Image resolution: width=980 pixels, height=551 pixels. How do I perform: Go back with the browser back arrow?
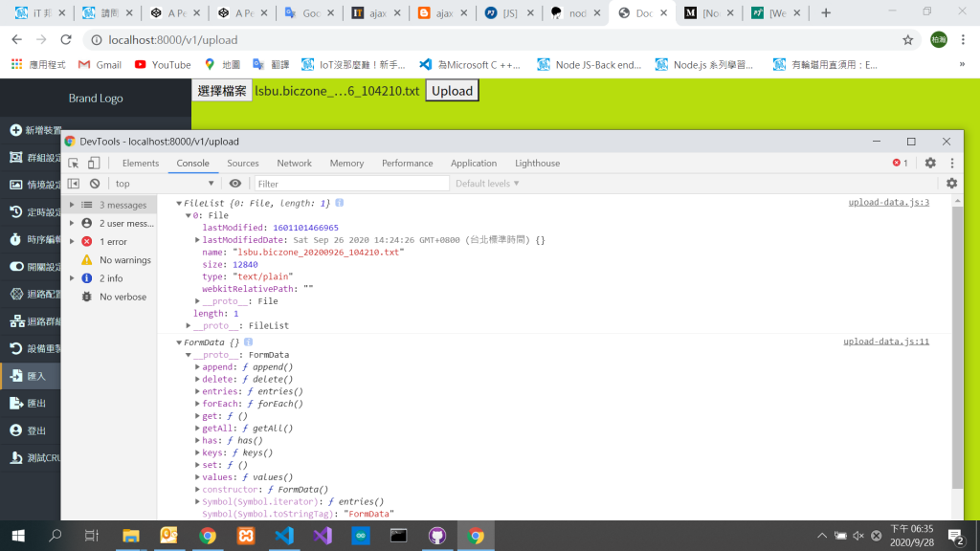tap(17, 40)
